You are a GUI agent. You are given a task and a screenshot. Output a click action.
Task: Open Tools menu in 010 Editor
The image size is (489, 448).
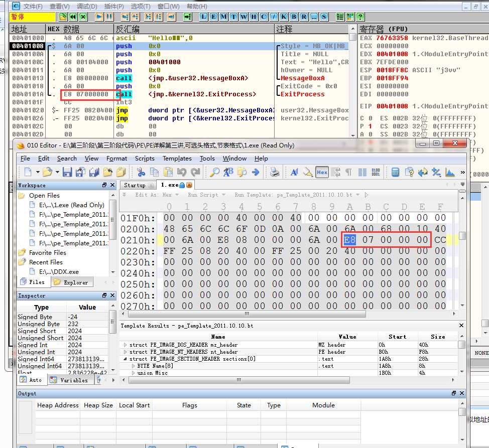tap(207, 158)
